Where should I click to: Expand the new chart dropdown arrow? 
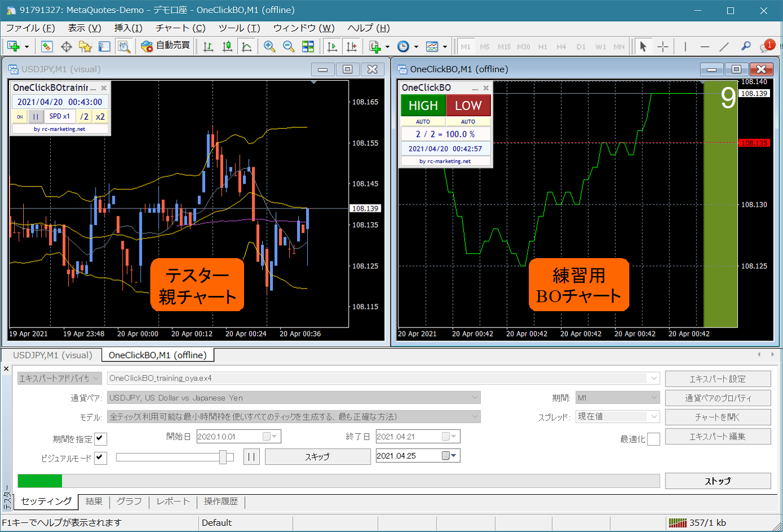[27, 47]
